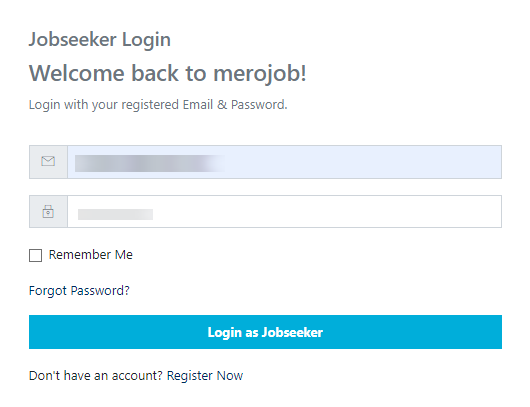This screenshot has width=530, height=407.
Task: Click the Don't have an account? text
Action: (x=96, y=376)
